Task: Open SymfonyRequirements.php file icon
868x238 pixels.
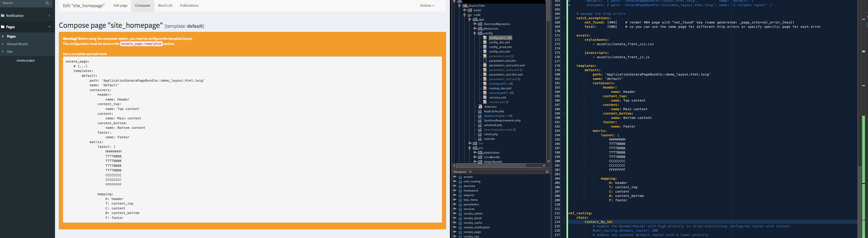Action: click(x=480, y=120)
